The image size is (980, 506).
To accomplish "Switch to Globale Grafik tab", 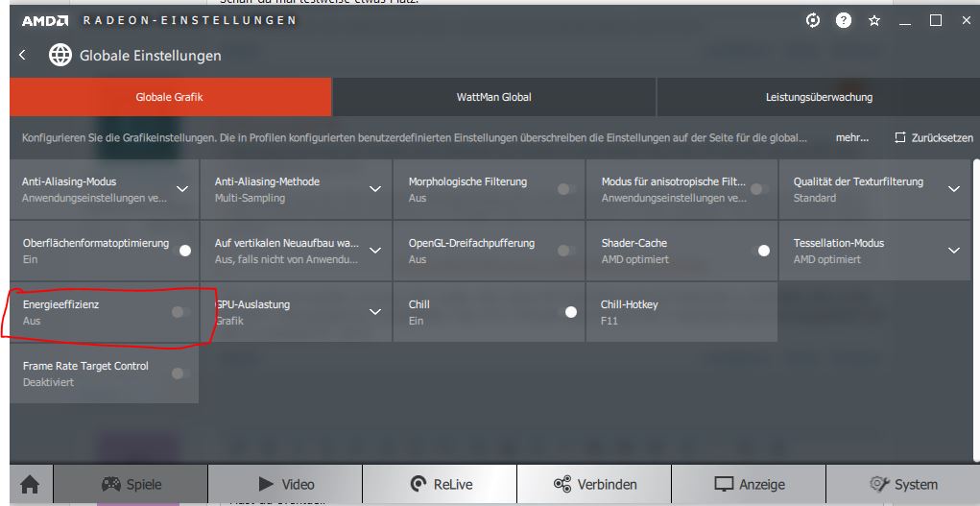I will click(170, 97).
